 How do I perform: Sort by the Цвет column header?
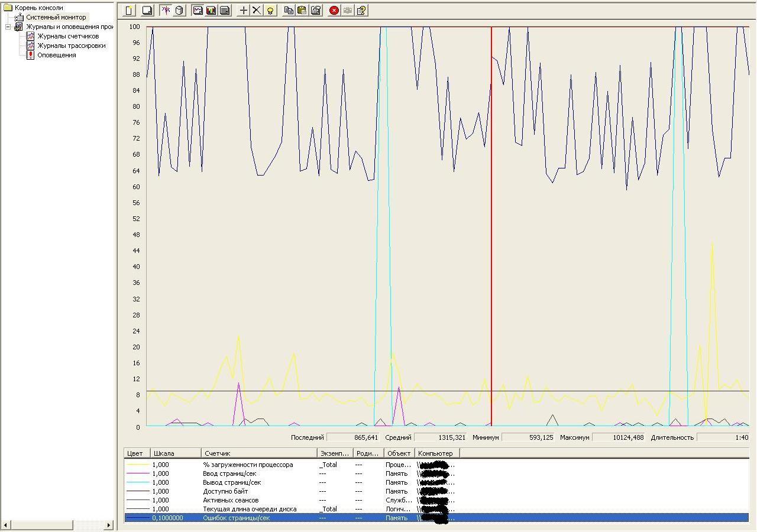[137, 453]
